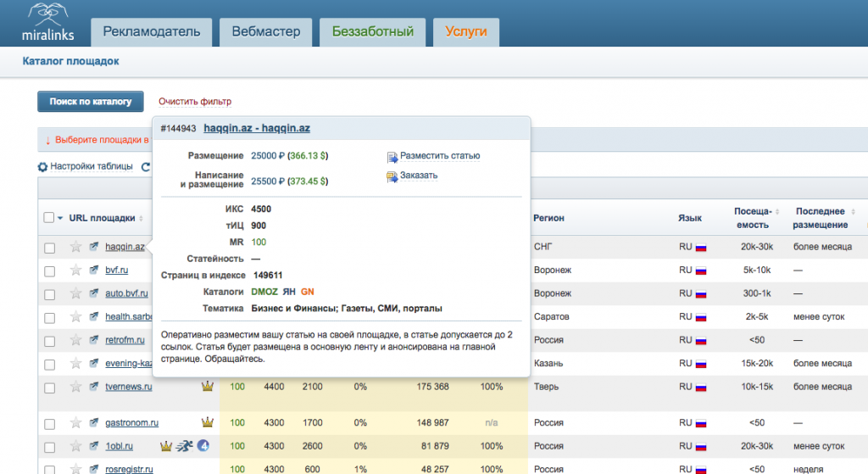
Task: Open the Услуги tab
Action: (466, 31)
